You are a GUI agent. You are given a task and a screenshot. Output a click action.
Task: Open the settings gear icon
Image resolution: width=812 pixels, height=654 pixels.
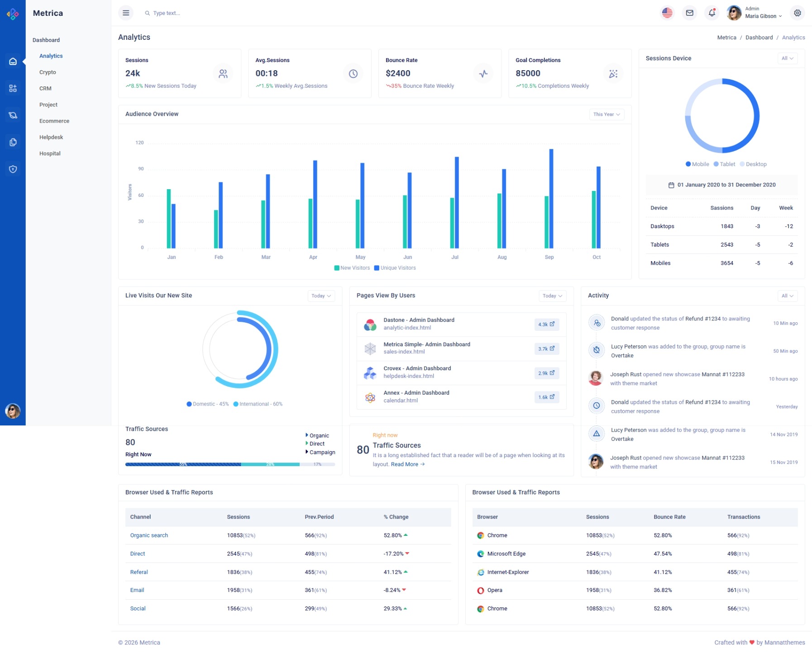(x=797, y=13)
